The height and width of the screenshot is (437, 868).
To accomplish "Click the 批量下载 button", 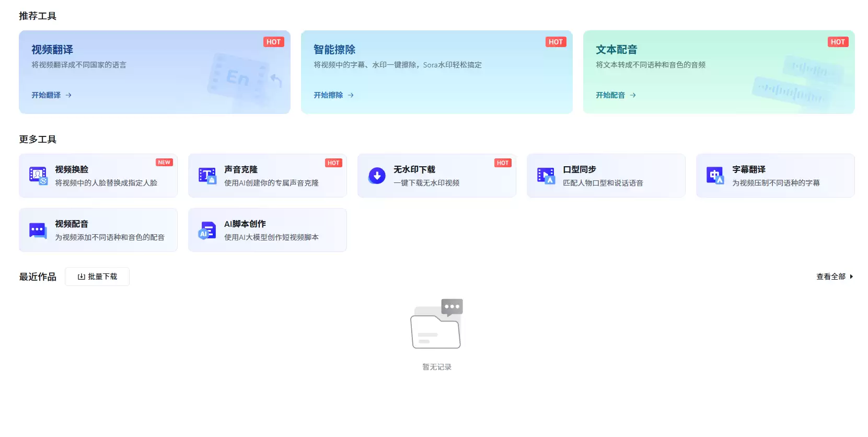I will 97,277.
